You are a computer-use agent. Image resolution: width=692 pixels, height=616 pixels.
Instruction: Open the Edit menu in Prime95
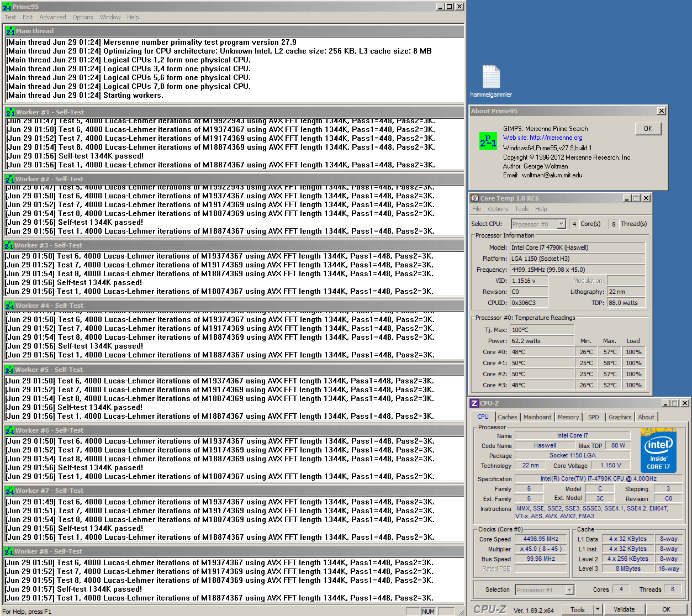coord(28,17)
